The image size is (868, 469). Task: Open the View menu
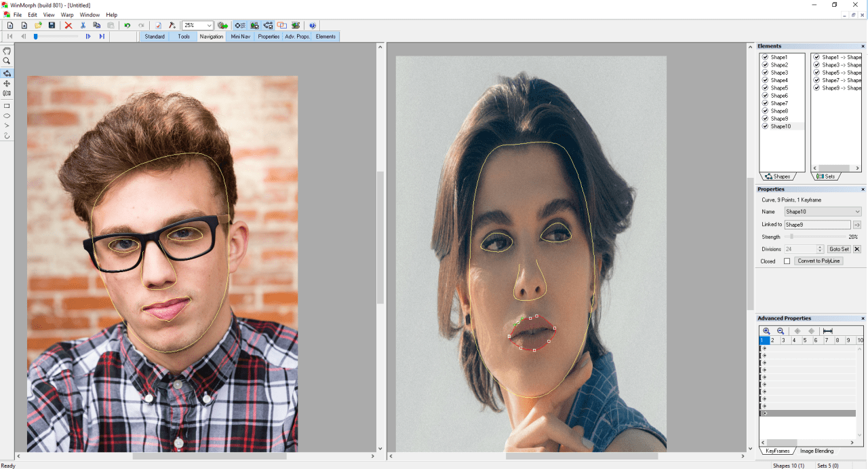coord(49,15)
